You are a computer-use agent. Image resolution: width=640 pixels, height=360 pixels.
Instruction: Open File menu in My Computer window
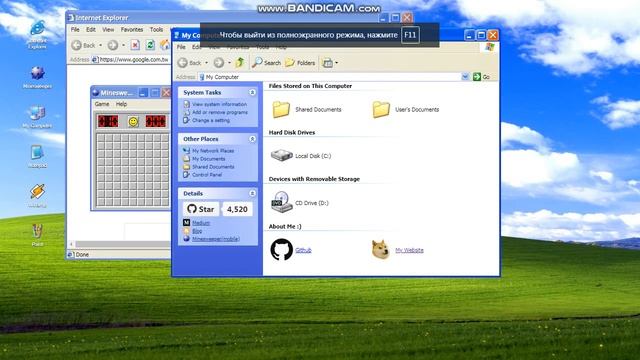coord(181,47)
